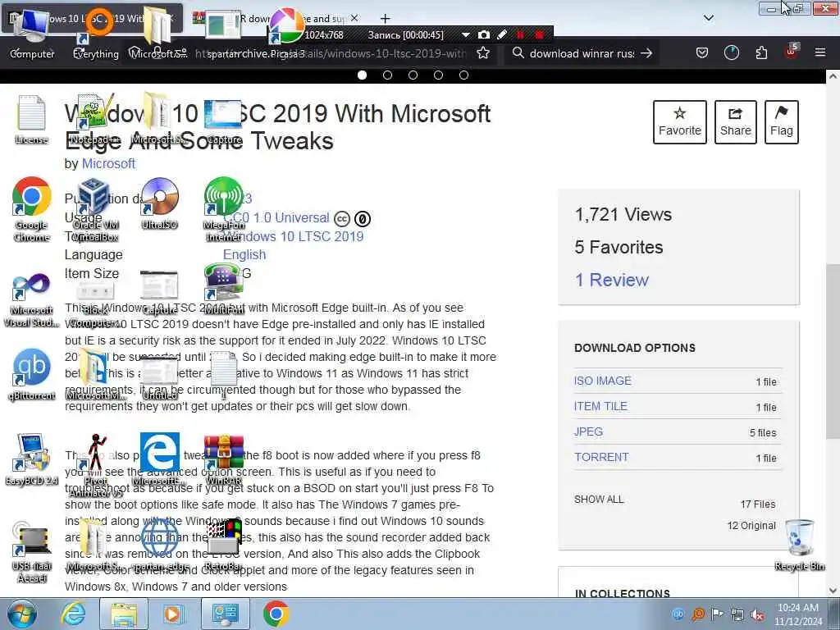Open the browser hamburger menu
The image size is (840, 630).
(x=819, y=52)
